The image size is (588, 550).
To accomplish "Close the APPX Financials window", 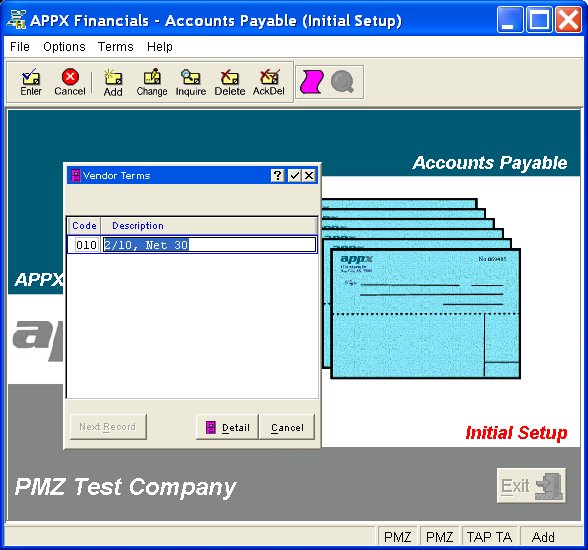I will (x=568, y=19).
